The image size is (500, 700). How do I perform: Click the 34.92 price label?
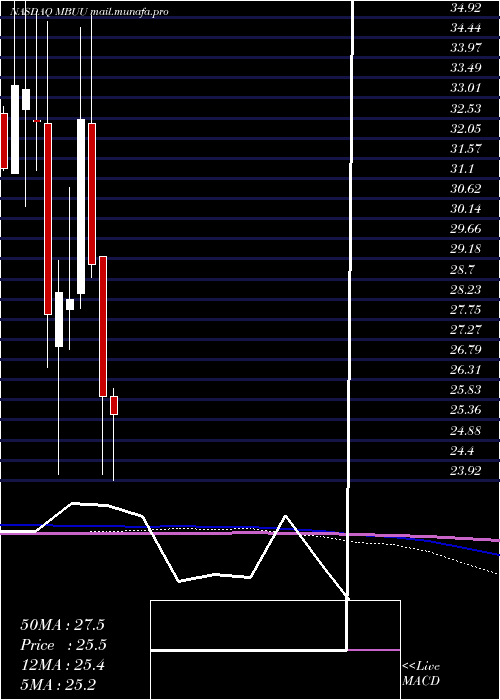tap(465, 8)
